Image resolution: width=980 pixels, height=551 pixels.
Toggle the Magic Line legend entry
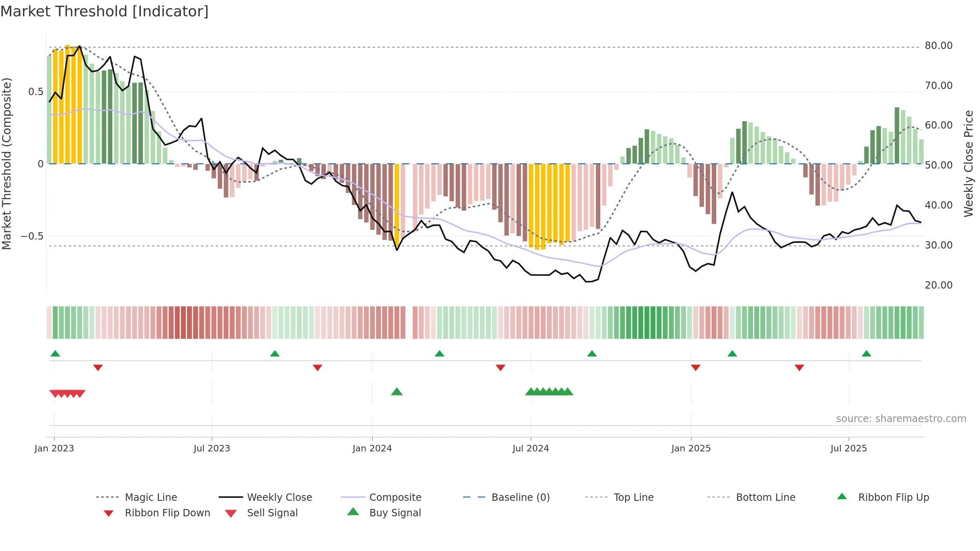137,497
